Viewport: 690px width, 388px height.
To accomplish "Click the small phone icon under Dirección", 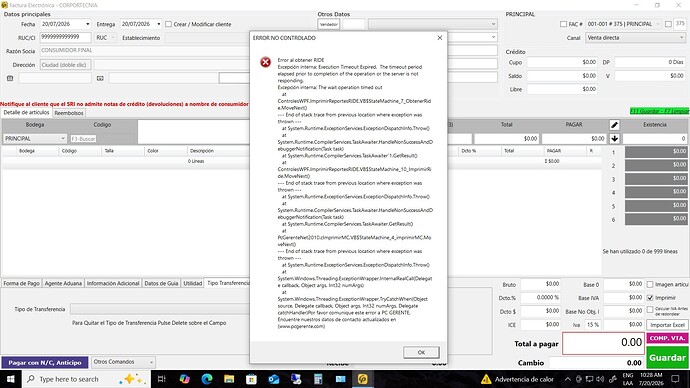I will click(x=10, y=78).
